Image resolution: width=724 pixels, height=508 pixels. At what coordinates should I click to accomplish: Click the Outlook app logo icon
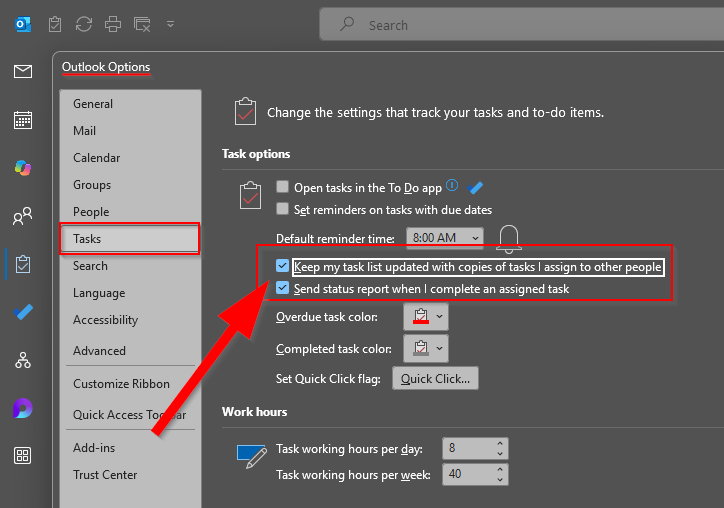point(23,24)
